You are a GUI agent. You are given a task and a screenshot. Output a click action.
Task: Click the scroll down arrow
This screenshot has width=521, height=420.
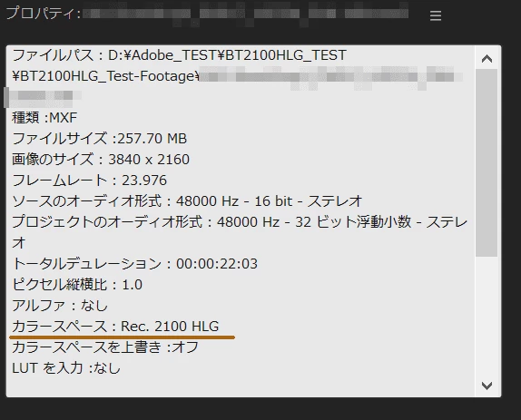(x=487, y=386)
